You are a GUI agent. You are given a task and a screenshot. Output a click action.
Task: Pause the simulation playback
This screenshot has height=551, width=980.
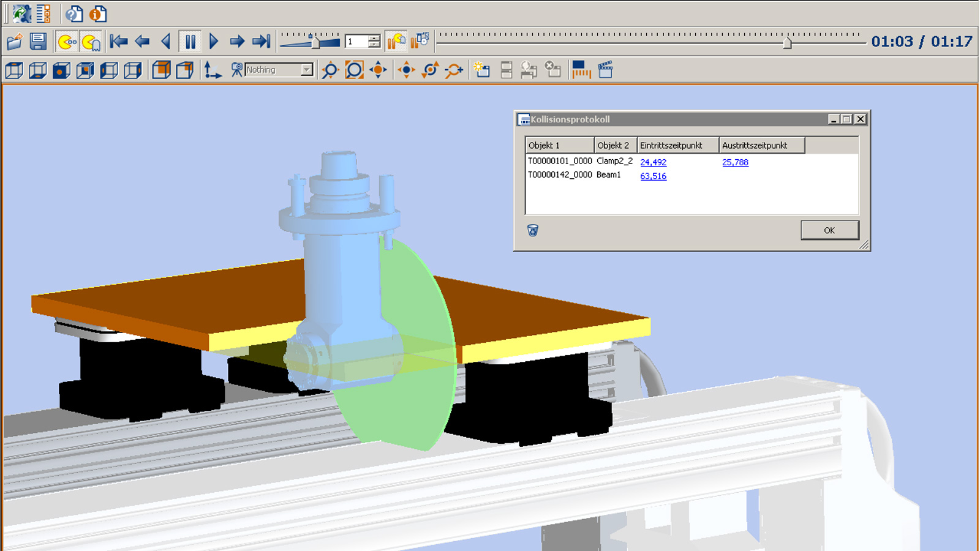pos(190,42)
